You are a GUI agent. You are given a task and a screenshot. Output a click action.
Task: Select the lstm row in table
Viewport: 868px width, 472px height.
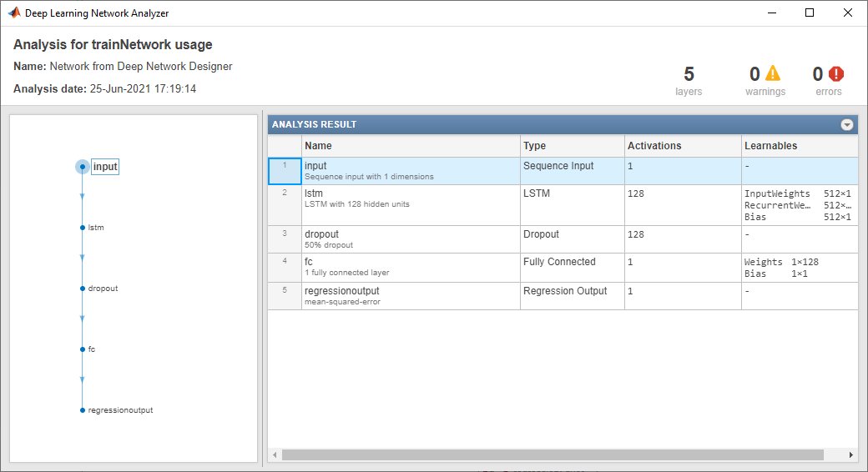411,205
